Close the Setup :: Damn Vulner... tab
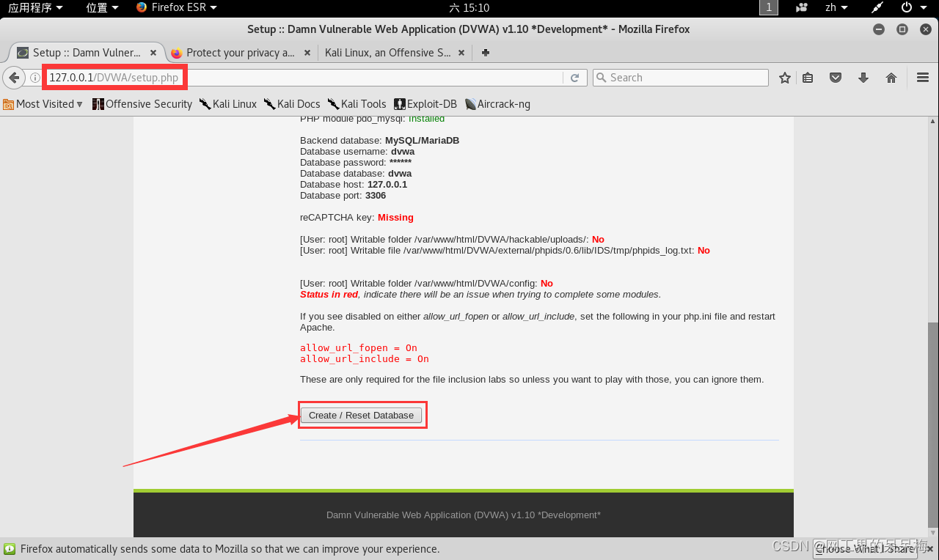This screenshot has height=560, width=939. point(153,53)
